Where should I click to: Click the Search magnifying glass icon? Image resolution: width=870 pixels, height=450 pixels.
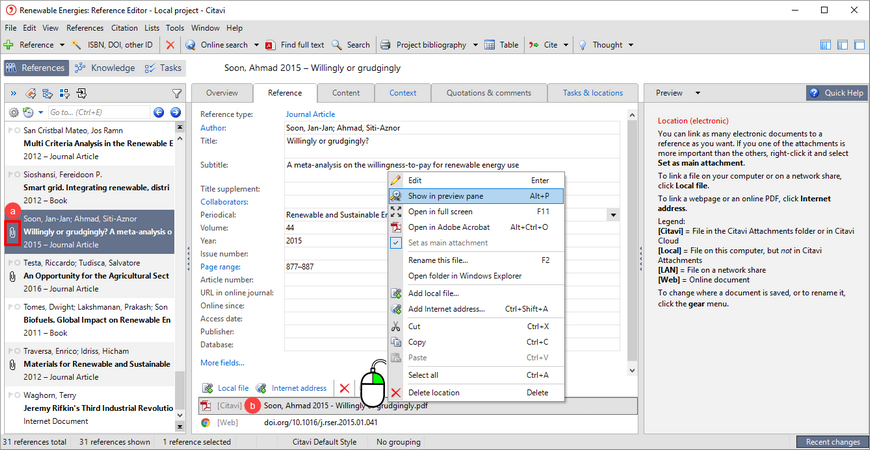pos(336,45)
